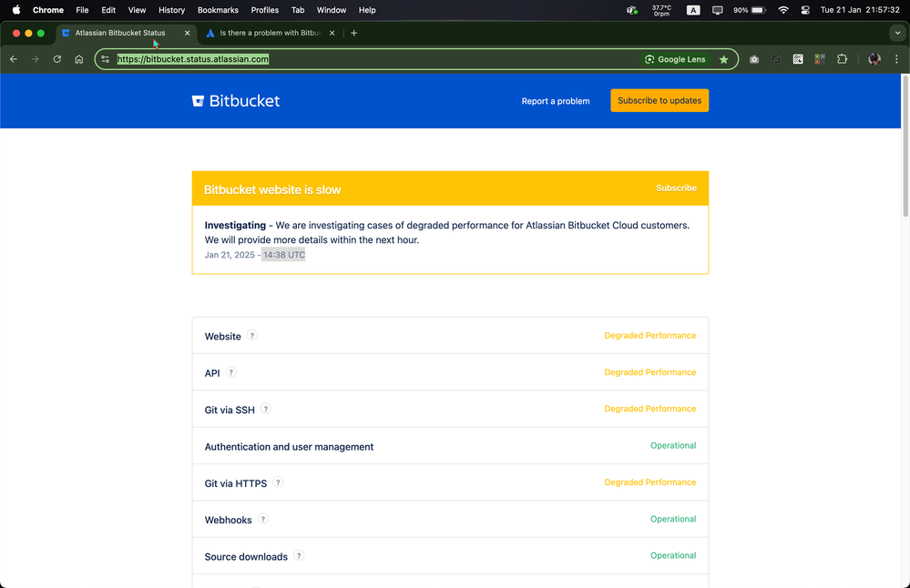This screenshot has height=588, width=910.
Task: Click the camera screenshot extension icon
Action: tap(754, 59)
